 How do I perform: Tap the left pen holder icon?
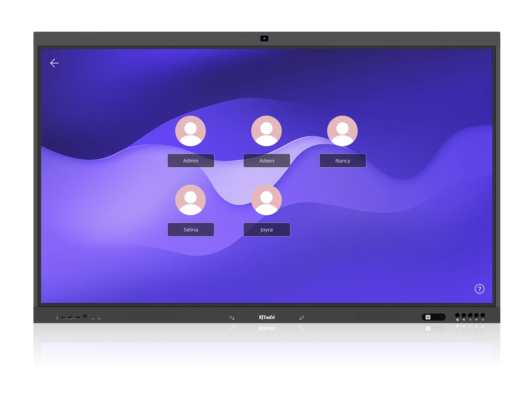click(x=232, y=317)
